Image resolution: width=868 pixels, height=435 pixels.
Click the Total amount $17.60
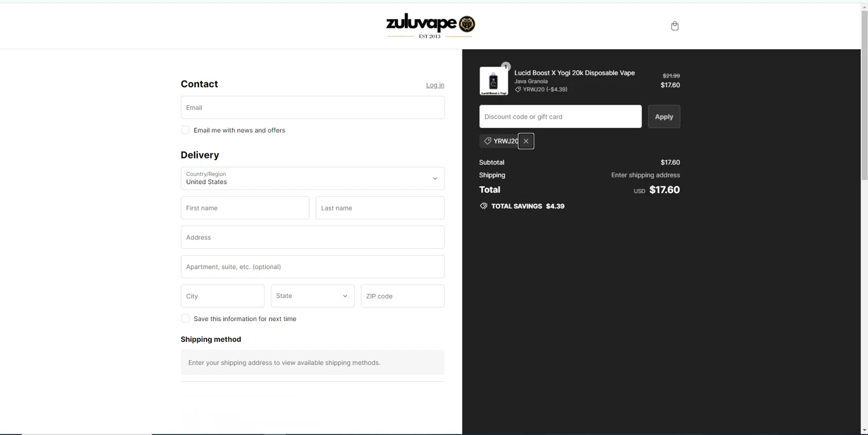664,190
